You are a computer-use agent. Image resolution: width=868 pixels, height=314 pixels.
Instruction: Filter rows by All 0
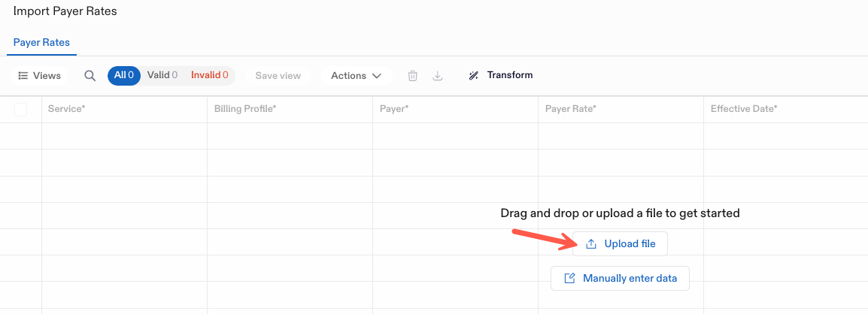(x=124, y=75)
